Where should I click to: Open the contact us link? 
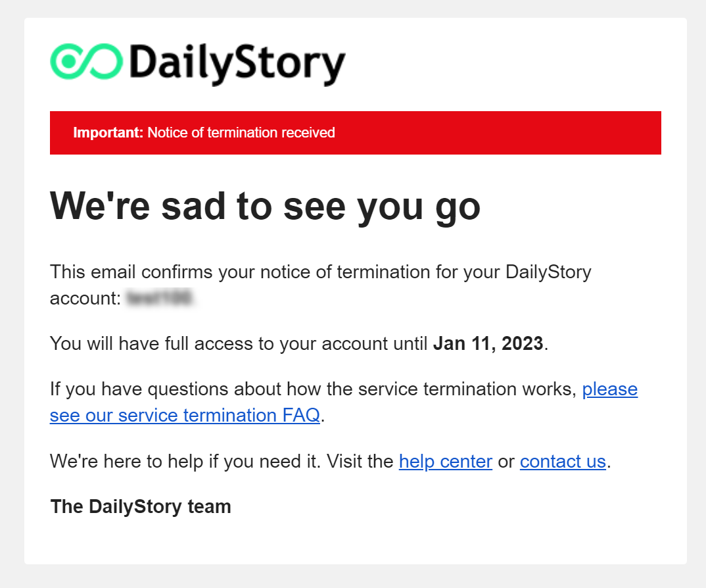pos(563,461)
